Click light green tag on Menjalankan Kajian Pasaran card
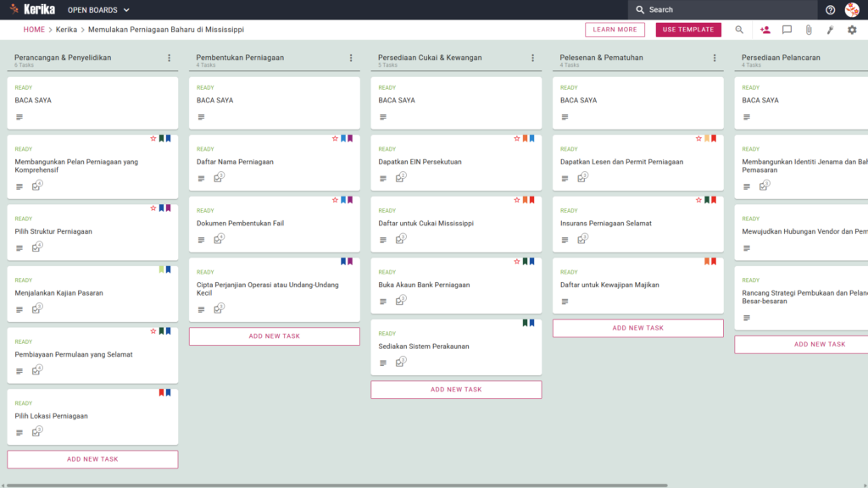The width and height of the screenshot is (868, 488). (161, 269)
